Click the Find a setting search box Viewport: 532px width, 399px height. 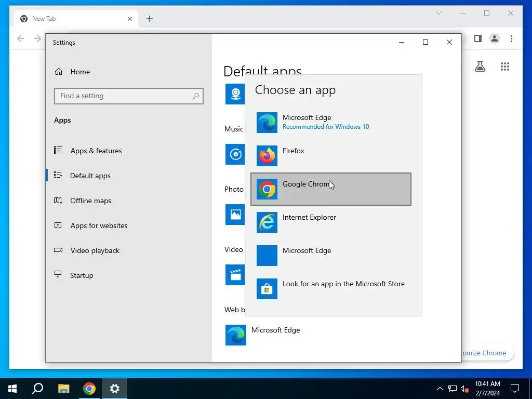pyautogui.click(x=129, y=96)
